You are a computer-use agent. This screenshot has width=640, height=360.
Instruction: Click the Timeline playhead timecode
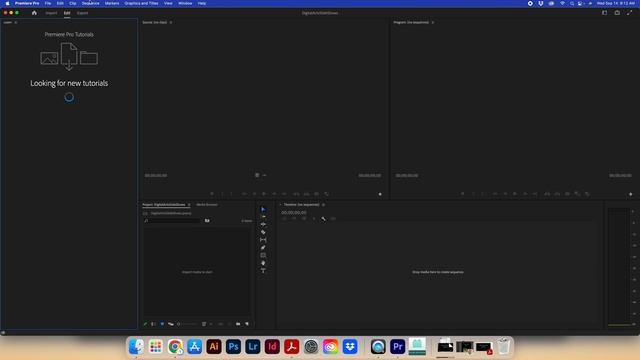294,213
